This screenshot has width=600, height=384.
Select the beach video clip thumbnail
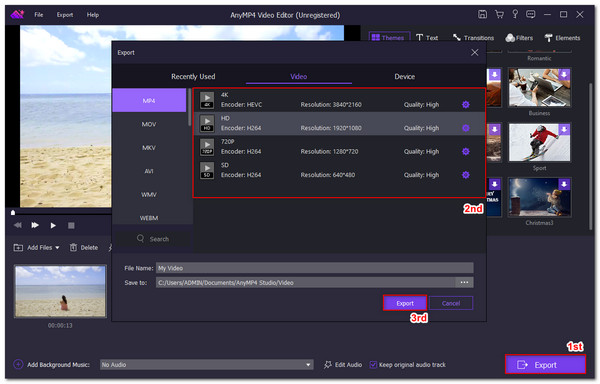60,291
